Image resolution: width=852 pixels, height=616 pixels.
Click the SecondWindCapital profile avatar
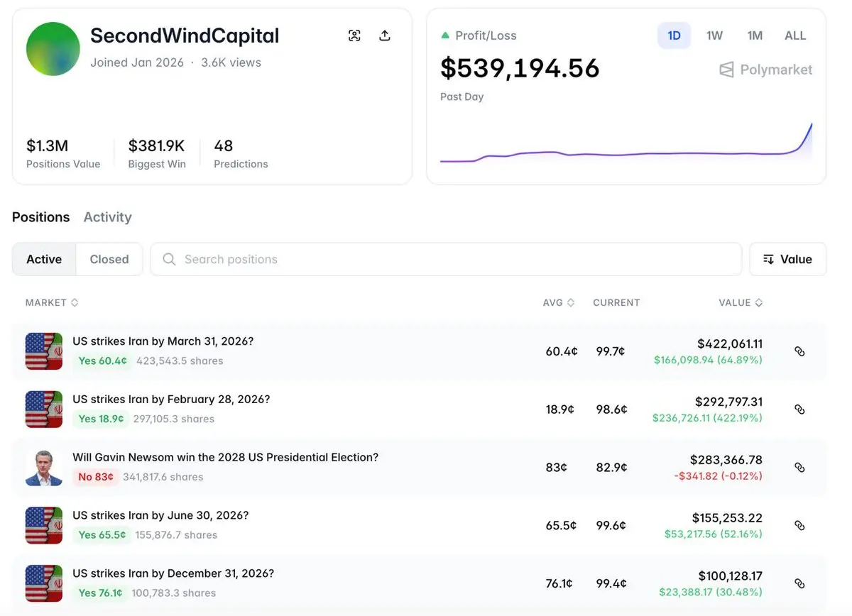(x=53, y=49)
